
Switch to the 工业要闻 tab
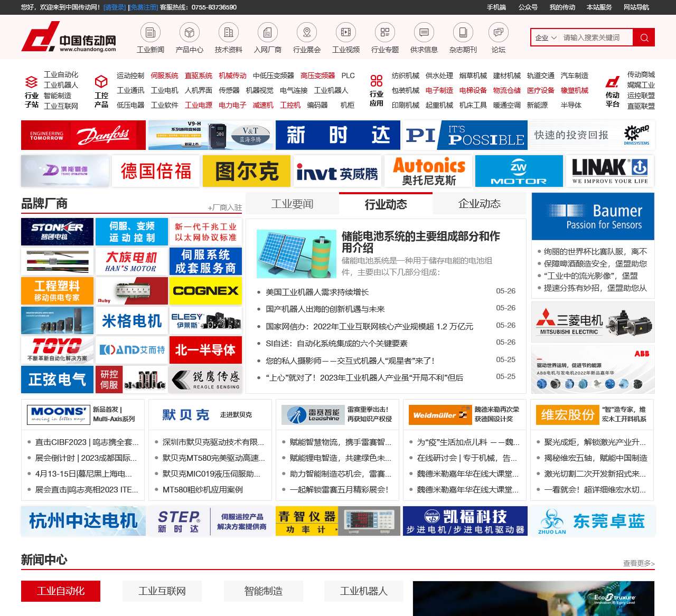pos(293,204)
